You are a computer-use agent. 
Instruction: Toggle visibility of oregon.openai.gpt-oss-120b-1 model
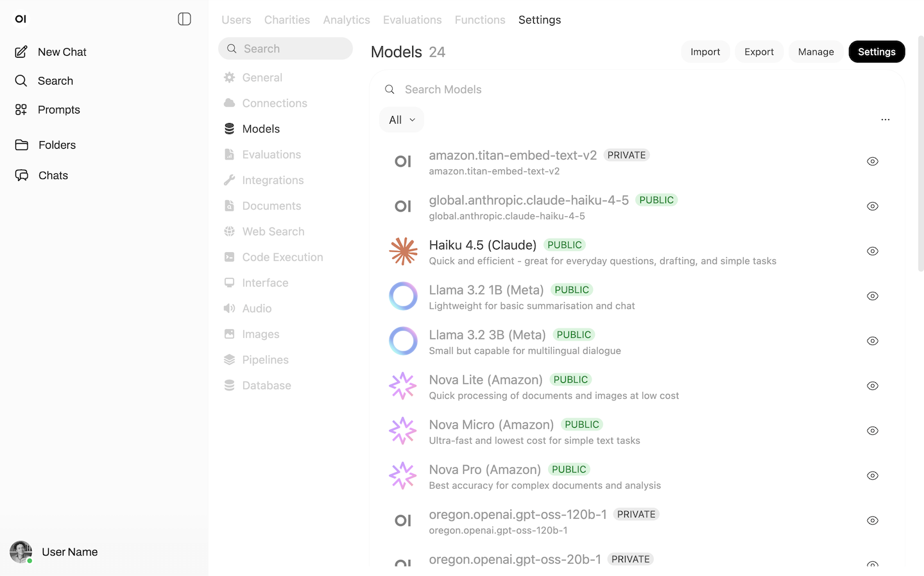pos(873,521)
